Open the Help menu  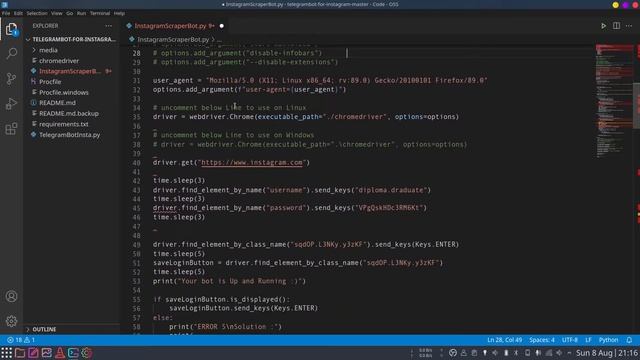click(x=119, y=13)
